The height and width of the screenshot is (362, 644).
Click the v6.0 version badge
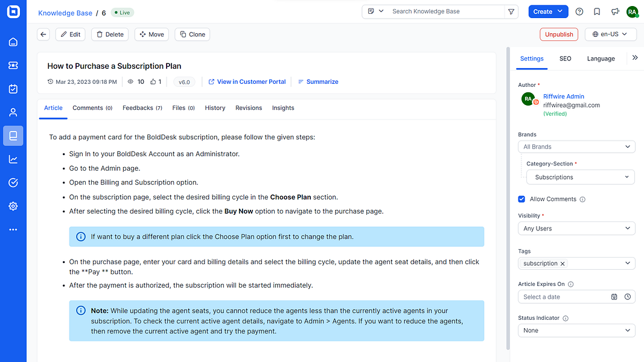184,82
